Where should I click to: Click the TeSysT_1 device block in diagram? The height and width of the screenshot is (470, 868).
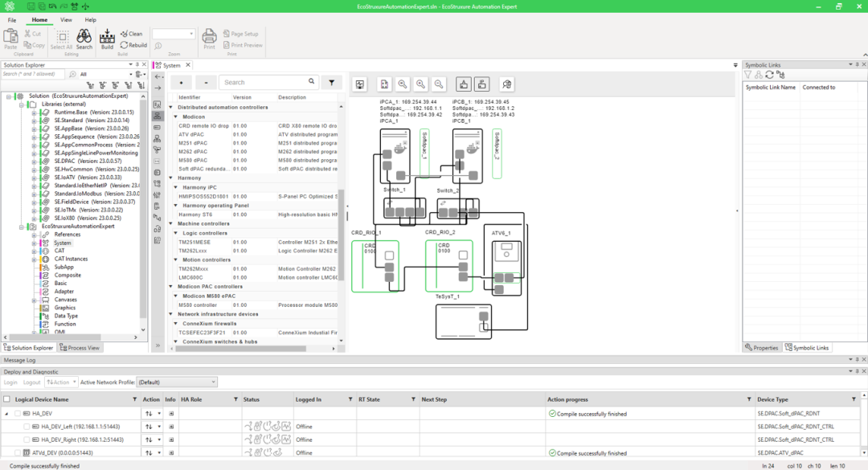[x=464, y=321]
